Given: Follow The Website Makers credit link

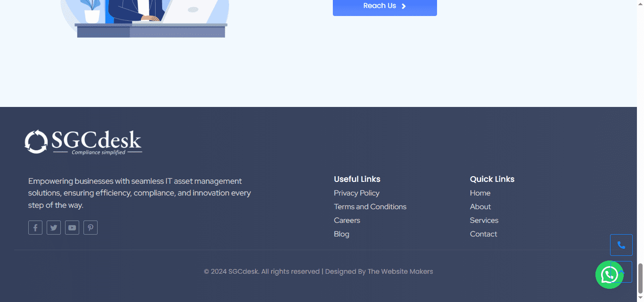Looking at the screenshot, I should [400, 271].
